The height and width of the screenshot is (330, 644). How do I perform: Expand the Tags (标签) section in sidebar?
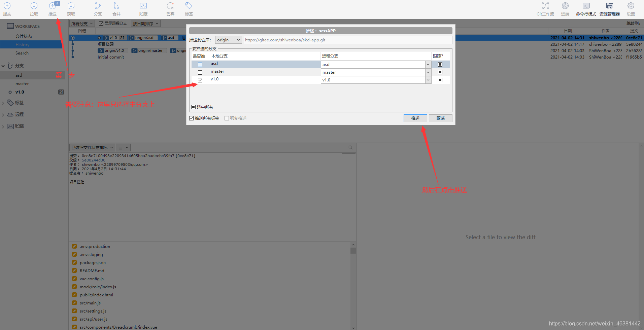(x=3, y=103)
